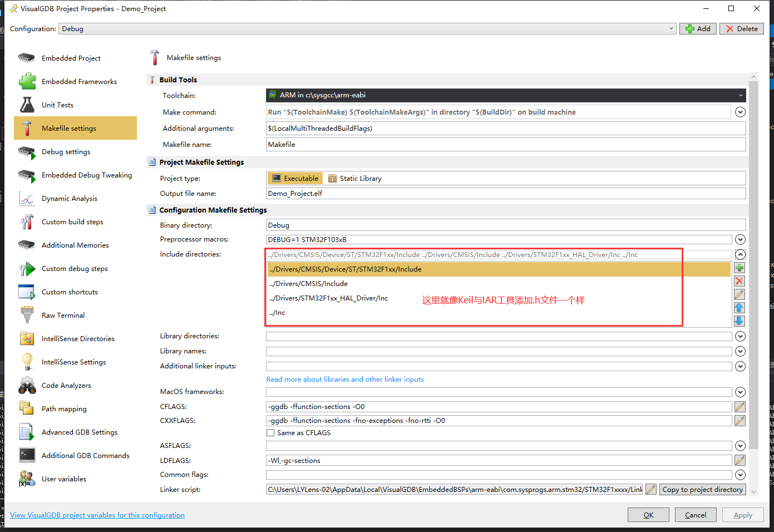774x532 pixels.
Task: Confirm changes with the OK button
Action: 648,515
